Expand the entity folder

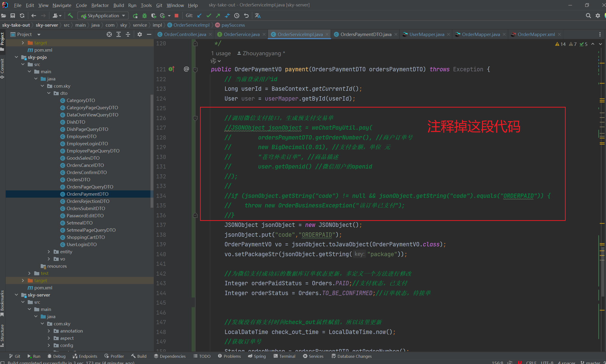[49, 252]
